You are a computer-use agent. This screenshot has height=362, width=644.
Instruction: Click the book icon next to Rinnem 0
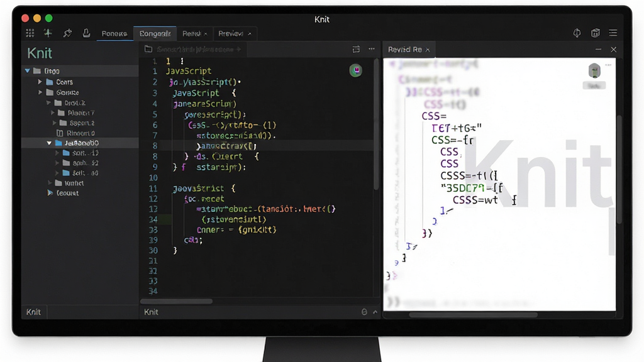pyautogui.click(x=60, y=133)
